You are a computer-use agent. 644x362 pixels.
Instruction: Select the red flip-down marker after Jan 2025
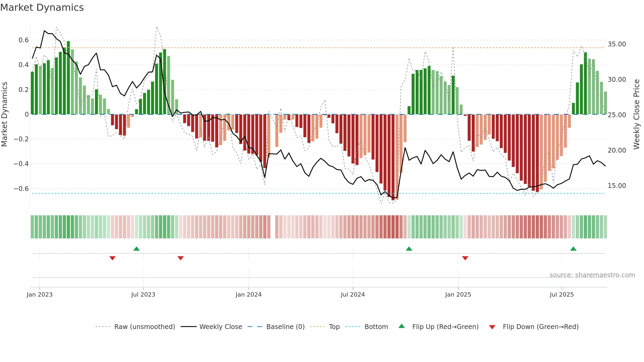[465, 258]
